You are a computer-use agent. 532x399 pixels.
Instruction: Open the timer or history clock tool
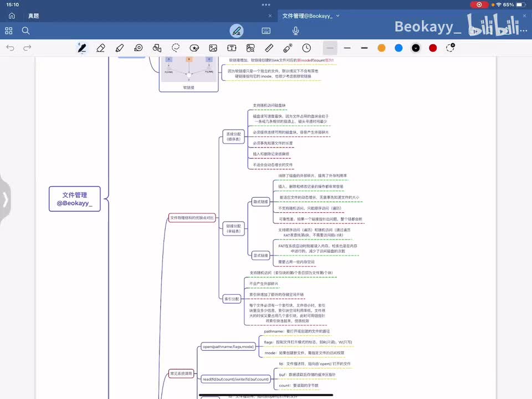point(306,48)
